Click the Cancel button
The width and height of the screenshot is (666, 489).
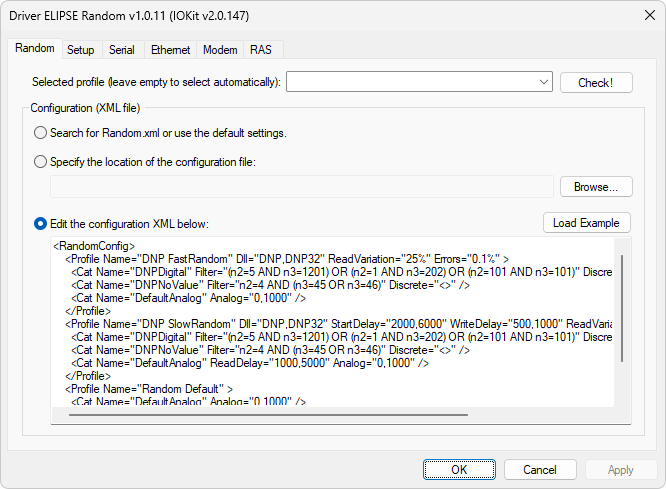tap(540, 469)
